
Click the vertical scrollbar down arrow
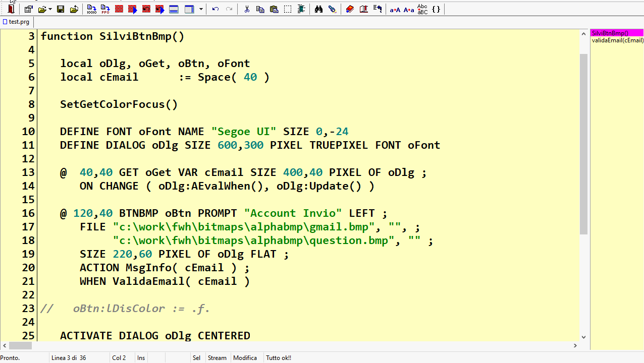tap(583, 337)
